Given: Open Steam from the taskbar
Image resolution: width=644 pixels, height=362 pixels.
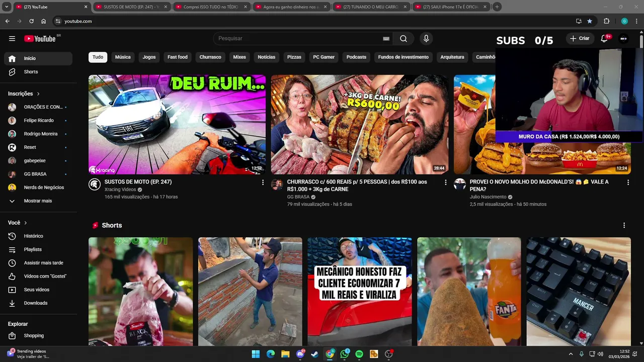Looking at the screenshot, I should (314, 354).
